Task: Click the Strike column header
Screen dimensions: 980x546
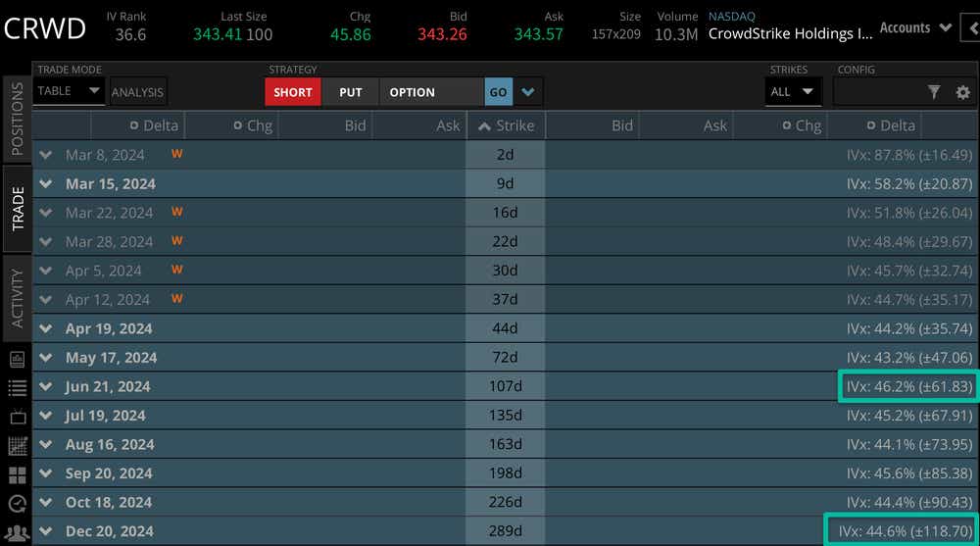Action: [507, 125]
